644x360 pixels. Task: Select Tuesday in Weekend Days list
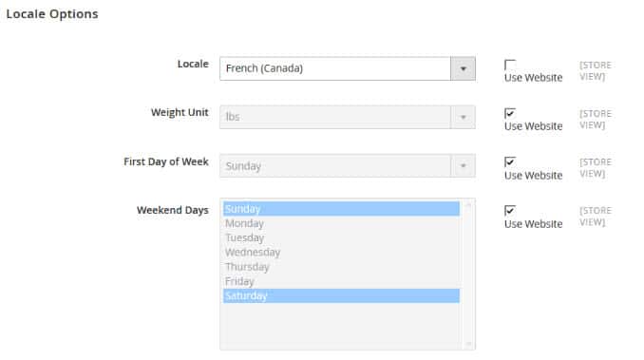tap(341, 237)
